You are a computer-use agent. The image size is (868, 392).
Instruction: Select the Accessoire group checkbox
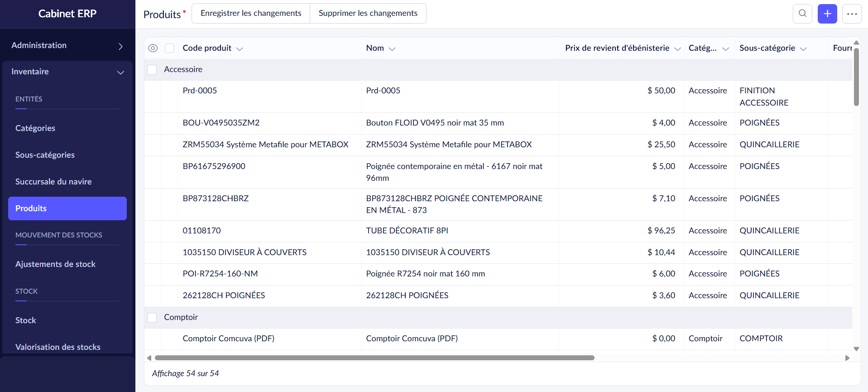[x=152, y=70]
